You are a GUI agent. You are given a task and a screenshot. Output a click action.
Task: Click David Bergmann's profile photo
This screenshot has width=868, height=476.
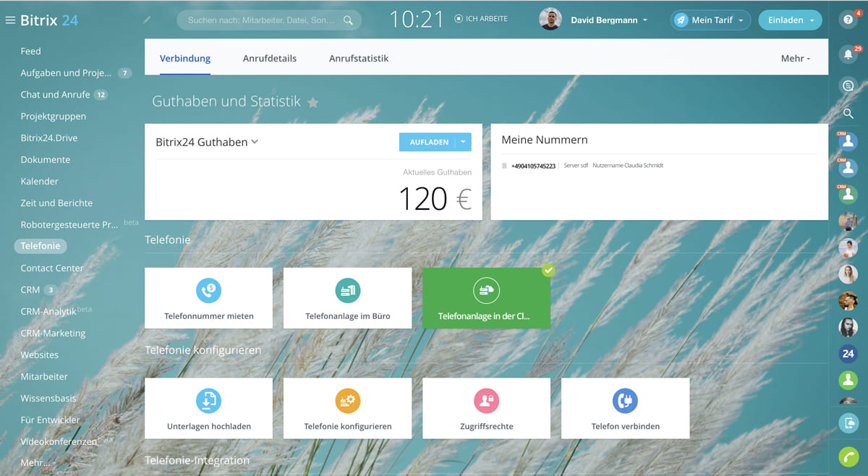pos(550,20)
